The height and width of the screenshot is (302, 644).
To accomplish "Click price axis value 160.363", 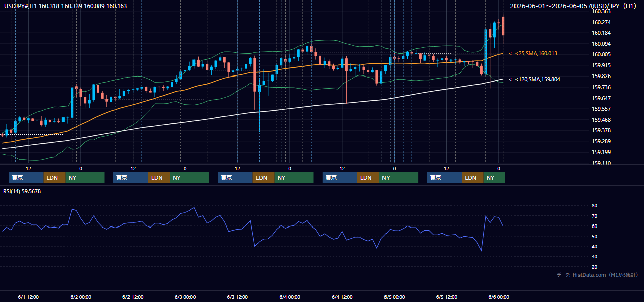I will (x=601, y=11).
